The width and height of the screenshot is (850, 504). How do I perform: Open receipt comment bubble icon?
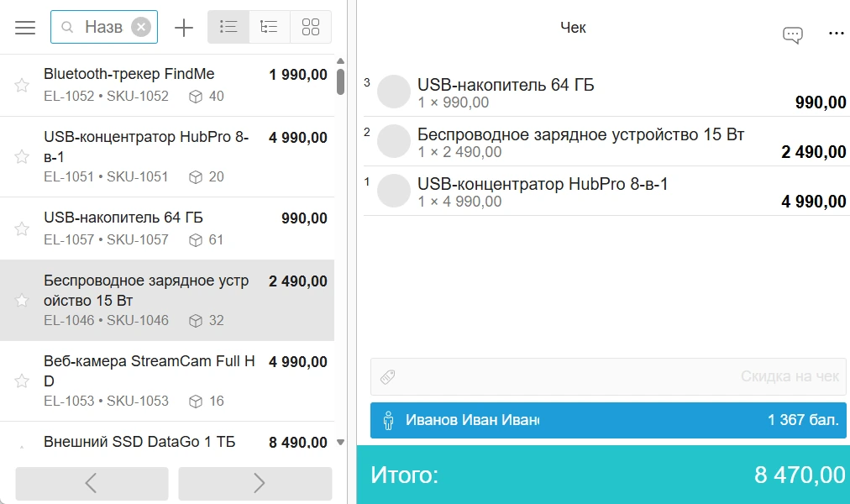[793, 35]
